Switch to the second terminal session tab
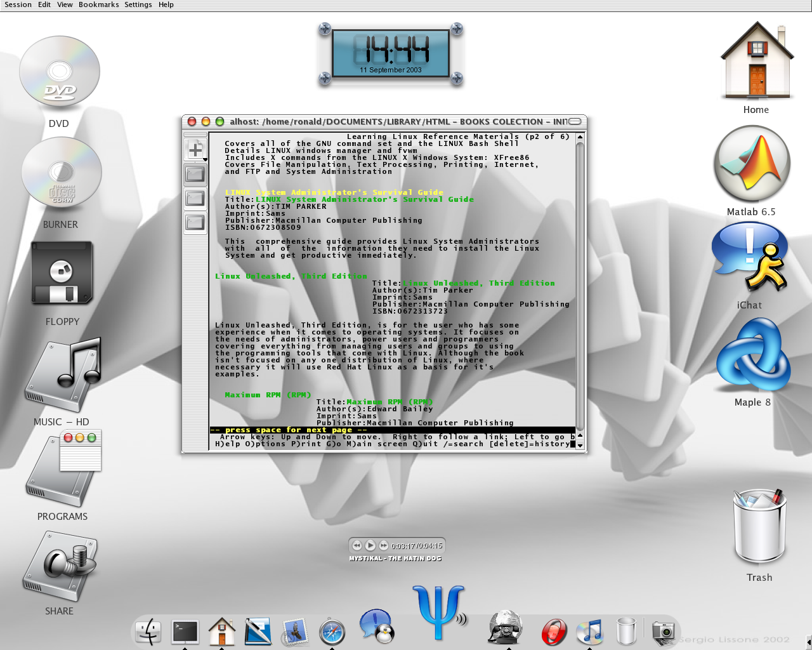This screenshot has width=812, height=650. coord(195,198)
